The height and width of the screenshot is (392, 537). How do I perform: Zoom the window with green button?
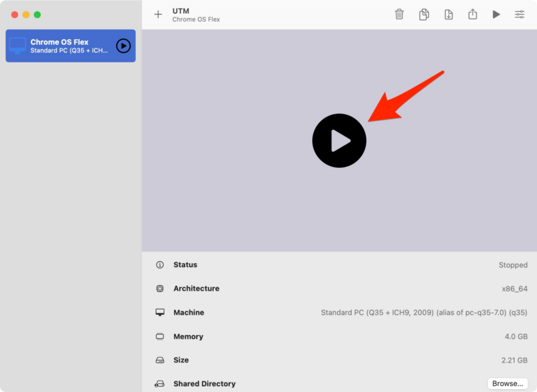tap(38, 15)
